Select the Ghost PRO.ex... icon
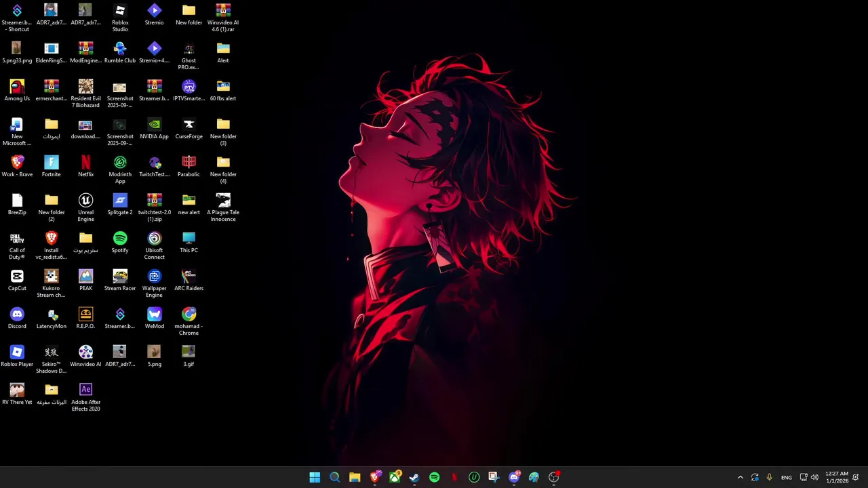The height and width of the screenshot is (488, 868). click(189, 56)
